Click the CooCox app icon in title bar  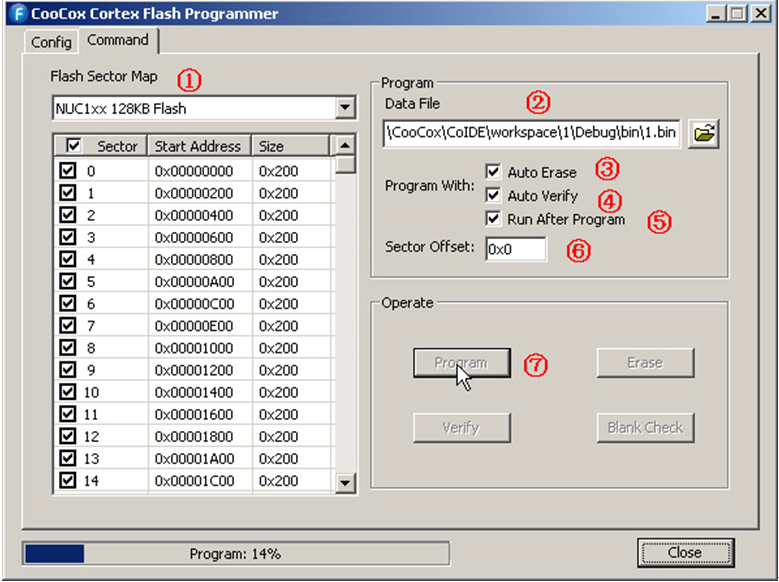18,13
